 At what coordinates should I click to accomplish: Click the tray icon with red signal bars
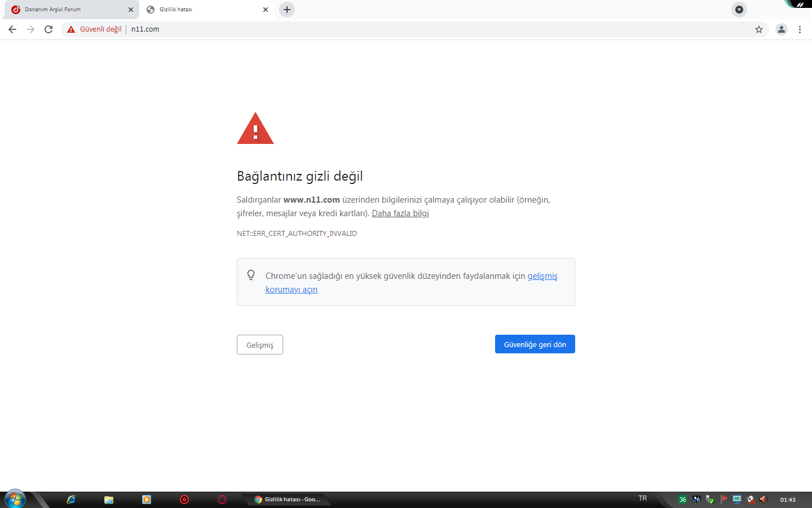point(751,500)
